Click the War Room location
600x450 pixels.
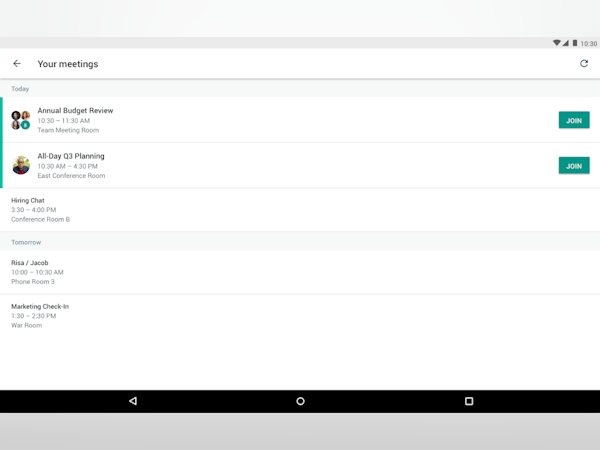point(26,325)
